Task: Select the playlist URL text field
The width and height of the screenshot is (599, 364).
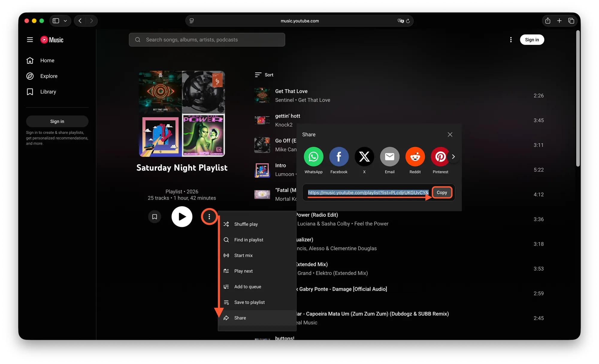Action: pos(368,192)
